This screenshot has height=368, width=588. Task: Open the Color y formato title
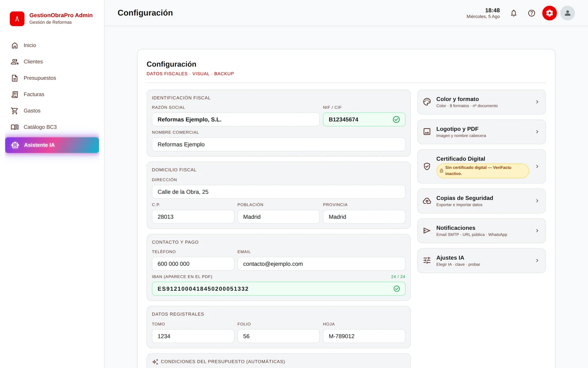point(457,99)
